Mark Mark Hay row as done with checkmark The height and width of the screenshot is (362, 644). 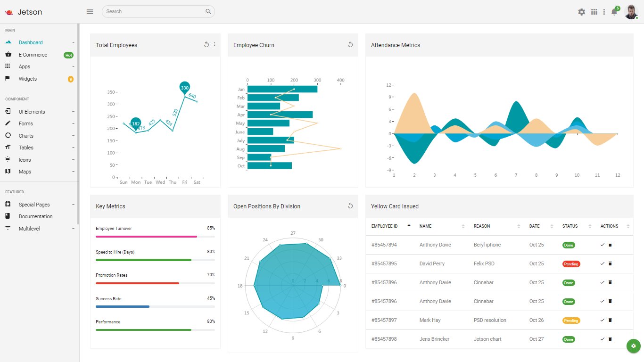click(x=602, y=320)
